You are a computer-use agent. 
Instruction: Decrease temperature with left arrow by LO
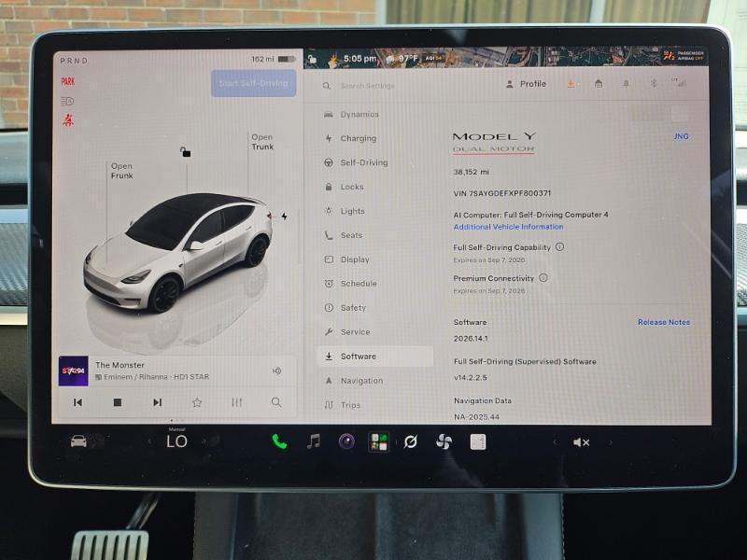149,441
